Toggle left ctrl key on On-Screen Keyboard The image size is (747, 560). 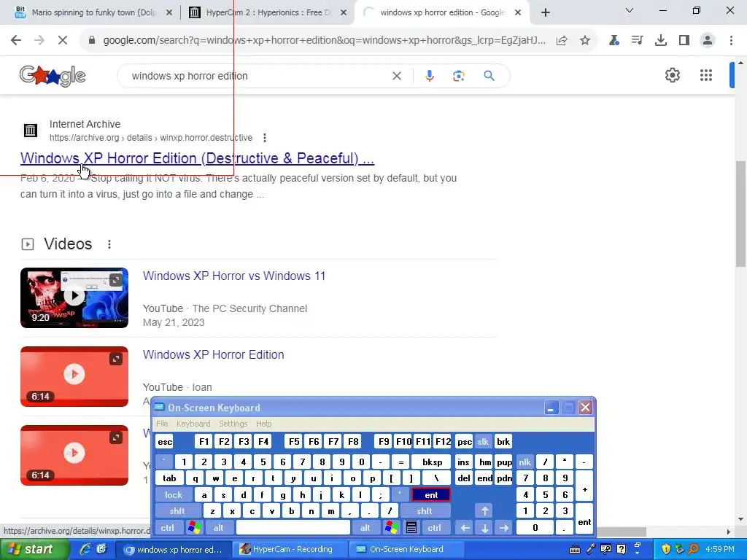168,528
